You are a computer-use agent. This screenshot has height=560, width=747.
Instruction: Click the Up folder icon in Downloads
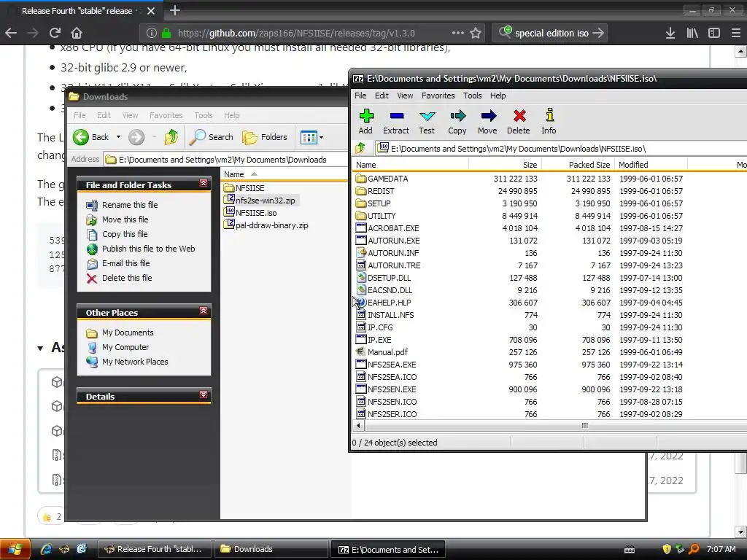(171, 137)
